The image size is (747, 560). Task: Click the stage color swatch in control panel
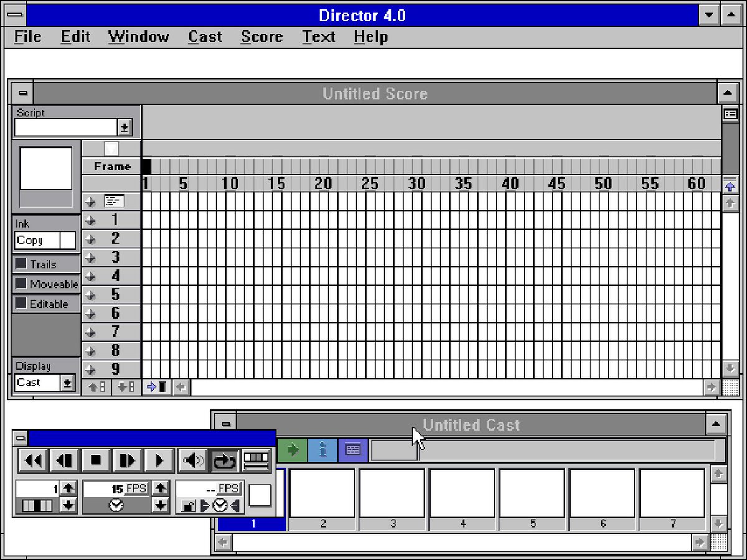coord(260,496)
